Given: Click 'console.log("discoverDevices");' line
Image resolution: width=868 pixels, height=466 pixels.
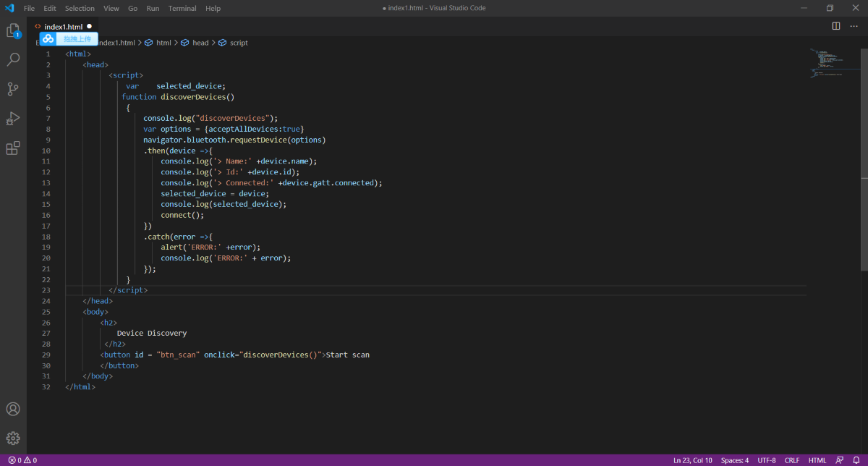Looking at the screenshot, I should [210, 119].
